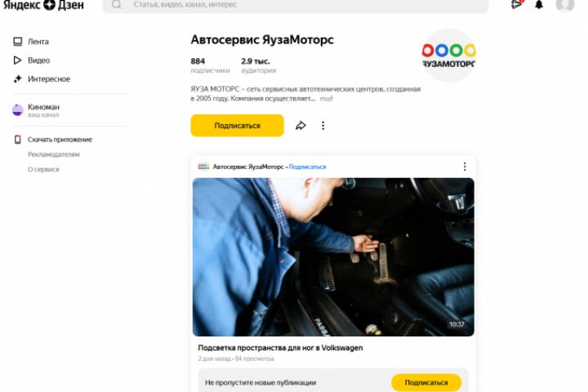Click the blue Подписаться link on post
This screenshot has width=588, height=392.
[x=308, y=167]
